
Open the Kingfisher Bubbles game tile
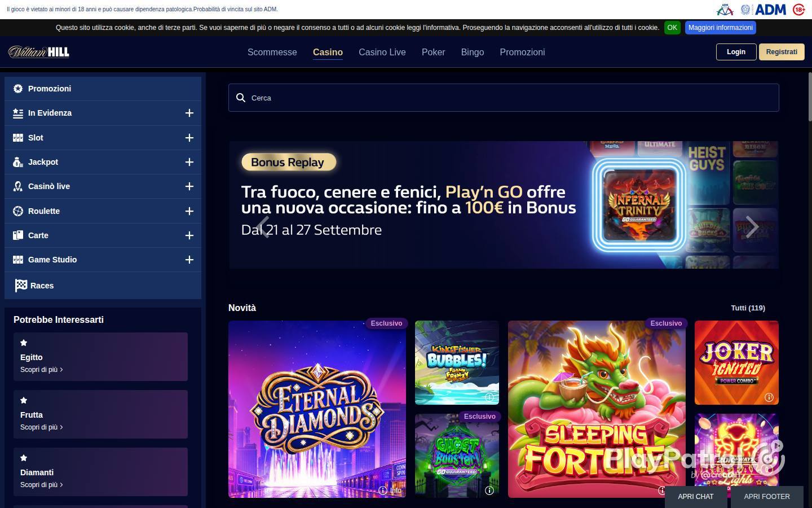[x=457, y=362]
